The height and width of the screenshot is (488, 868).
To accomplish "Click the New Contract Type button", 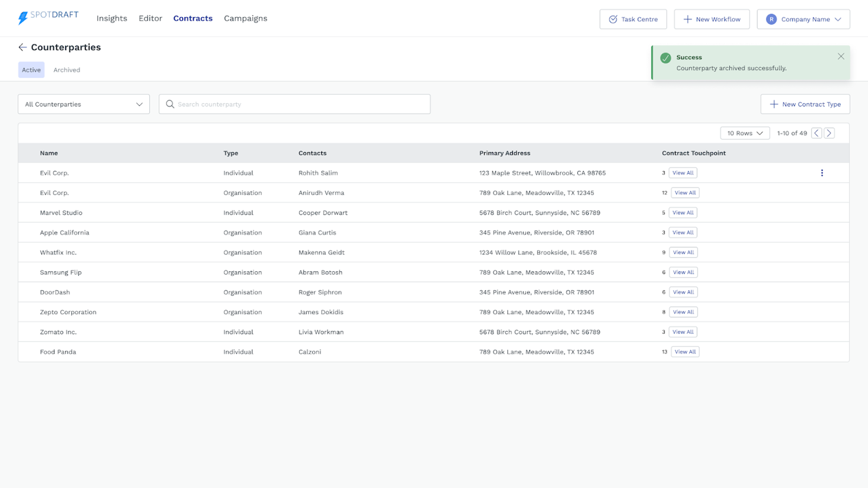I will (x=805, y=104).
